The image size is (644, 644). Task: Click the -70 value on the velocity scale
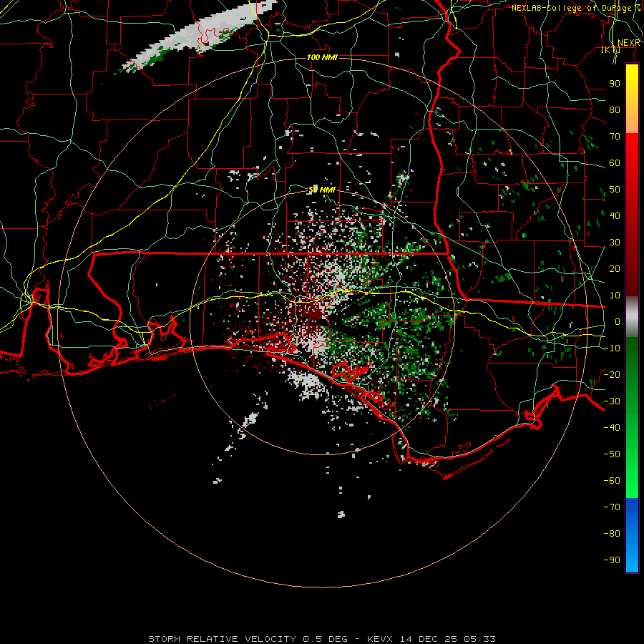coord(612,507)
